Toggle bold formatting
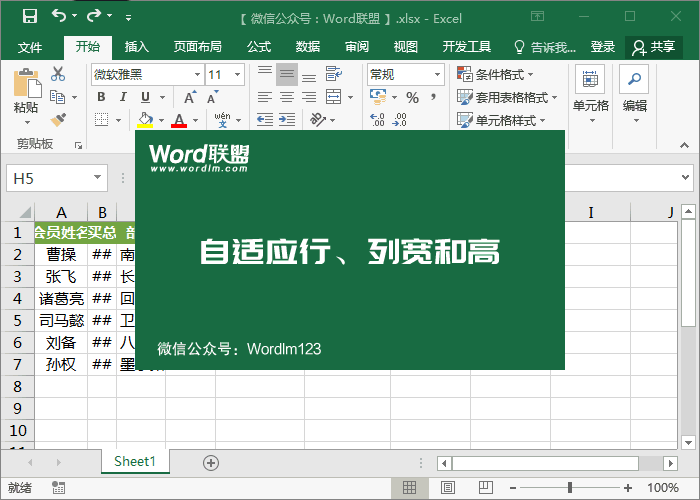This screenshot has width=700, height=500. [101, 97]
